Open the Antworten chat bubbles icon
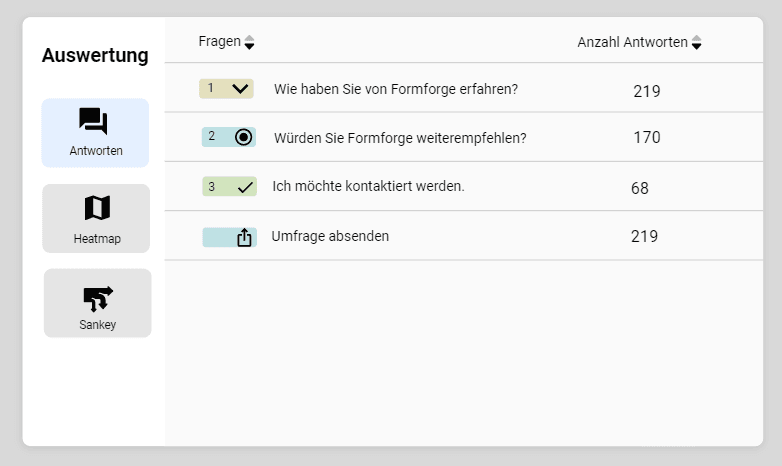 pyautogui.click(x=93, y=121)
